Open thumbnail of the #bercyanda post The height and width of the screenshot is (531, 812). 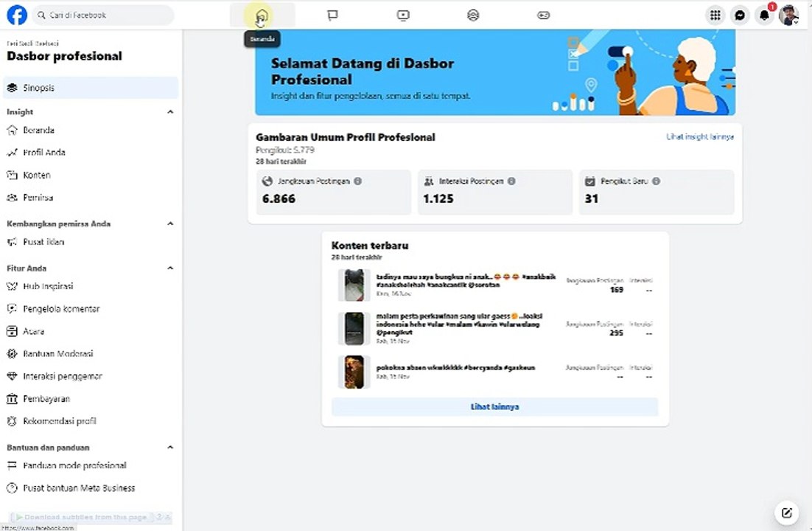[x=354, y=372]
